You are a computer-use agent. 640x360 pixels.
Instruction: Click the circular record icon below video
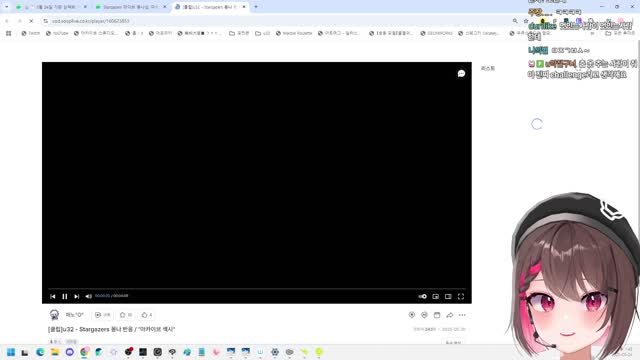click(x=412, y=315)
